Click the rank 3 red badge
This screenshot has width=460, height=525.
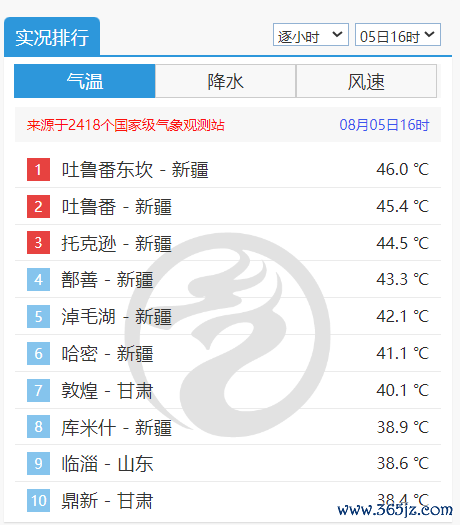[39, 243]
